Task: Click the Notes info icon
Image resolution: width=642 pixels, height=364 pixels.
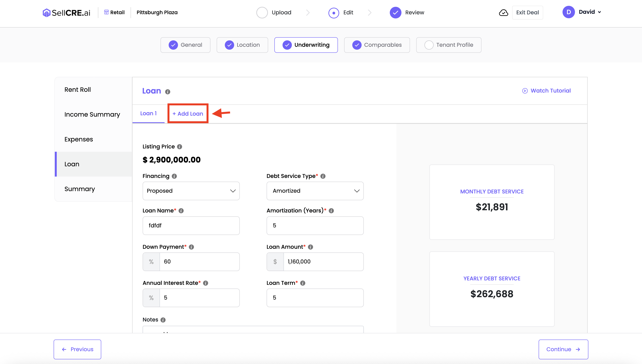Action: 163,320
